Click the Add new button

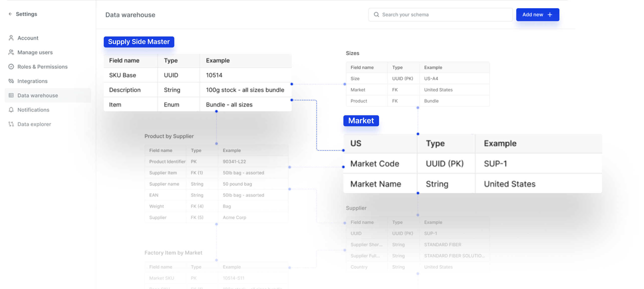(537, 15)
